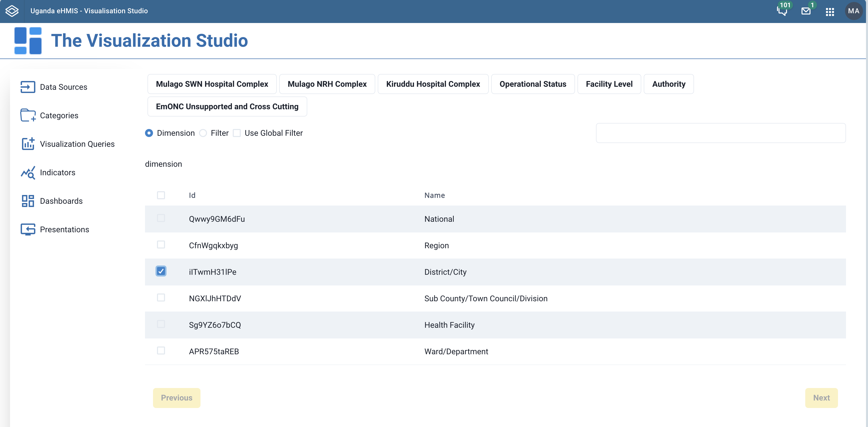Viewport: 868px width, 427px height.
Task: Open the messages envelope icon
Action: (806, 11)
